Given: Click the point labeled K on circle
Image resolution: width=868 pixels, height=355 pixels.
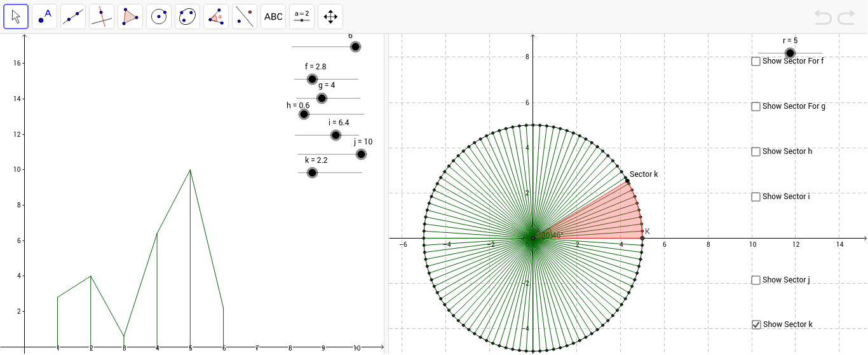Looking at the screenshot, I should 642,238.
